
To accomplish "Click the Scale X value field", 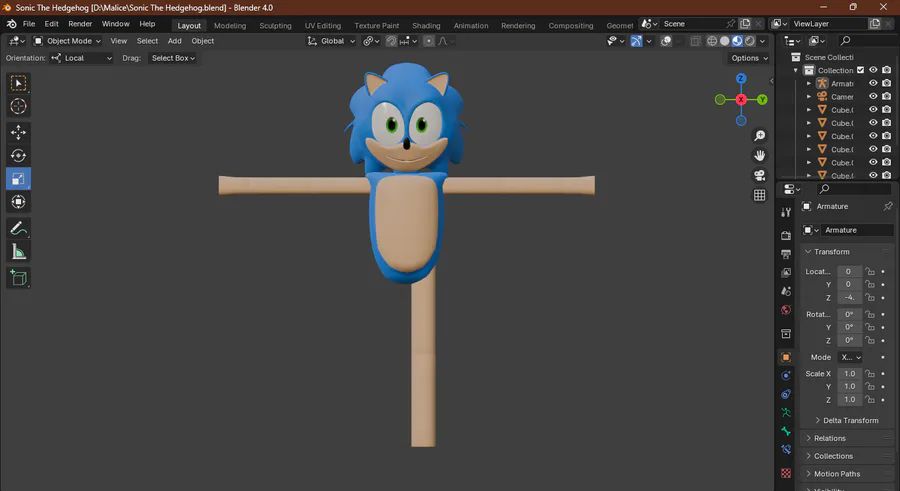I will click(x=849, y=373).
